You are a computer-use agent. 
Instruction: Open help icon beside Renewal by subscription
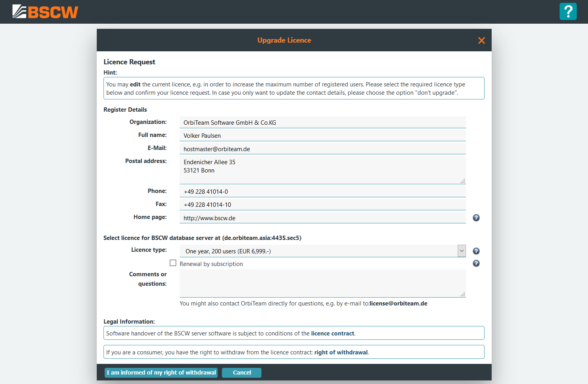pyautogui.click(x=476, y=263)
